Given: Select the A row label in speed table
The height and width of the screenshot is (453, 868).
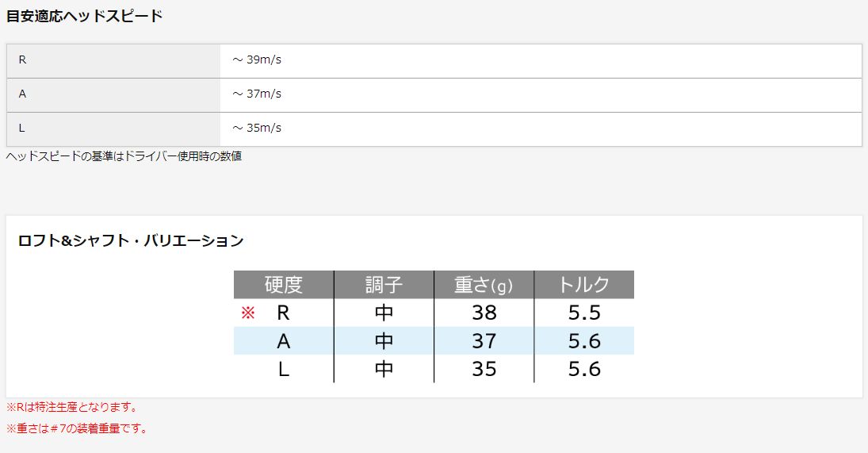Looking at the screenshot, I should point(22,94).
